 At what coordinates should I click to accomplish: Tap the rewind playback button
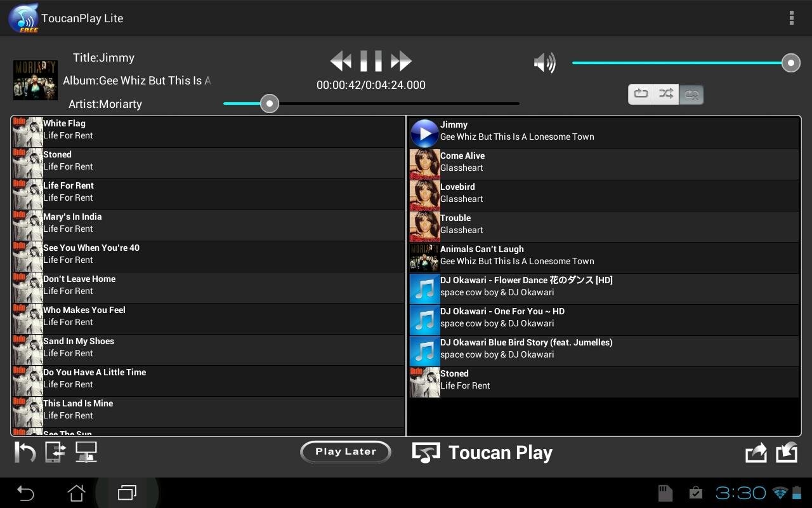point(341,61)
